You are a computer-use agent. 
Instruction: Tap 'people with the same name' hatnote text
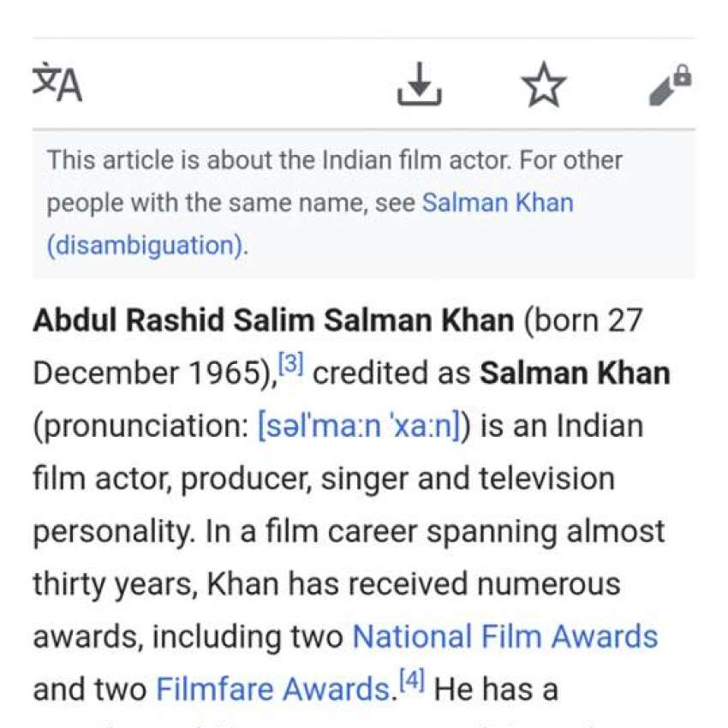click(207, 203)
